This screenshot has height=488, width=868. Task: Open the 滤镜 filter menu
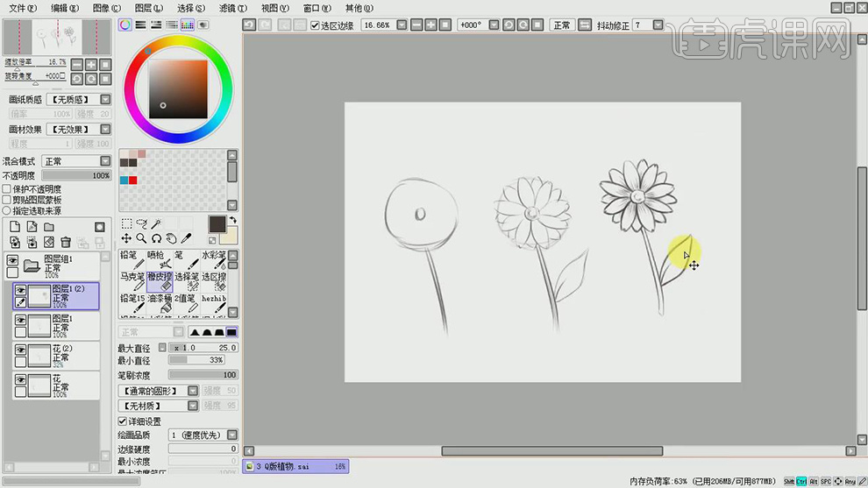[x=230, y=8]
